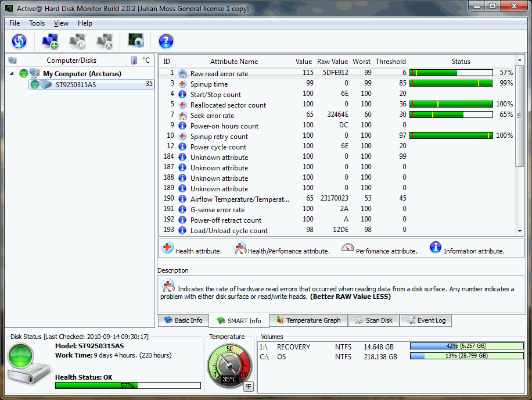The width and height of the screenshot is (532, 400).
Task: Click the blue Help question mark icon
Action: click(166, 41)
